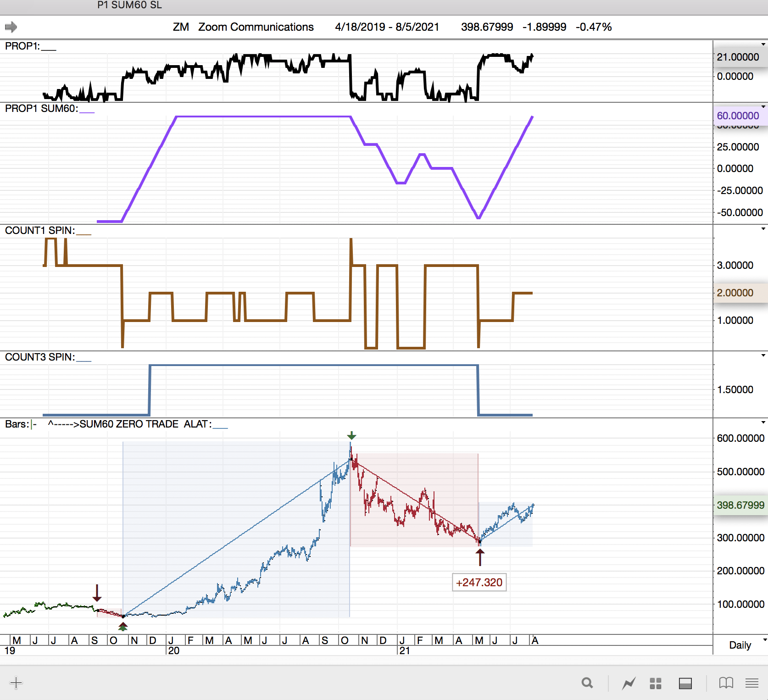Click the line chart icon in the bottom bar
The height and width of the screenshot is (700, 768).
click(629, 683)
